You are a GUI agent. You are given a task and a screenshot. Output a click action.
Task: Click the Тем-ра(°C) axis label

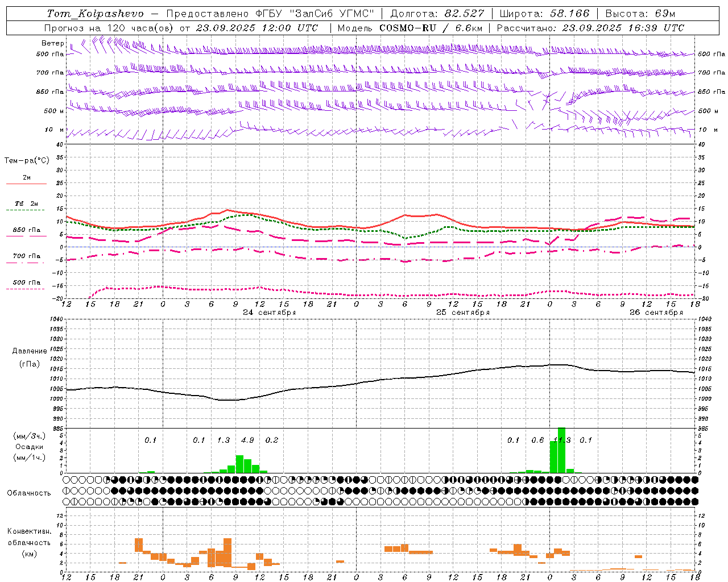tap(27, 161)
